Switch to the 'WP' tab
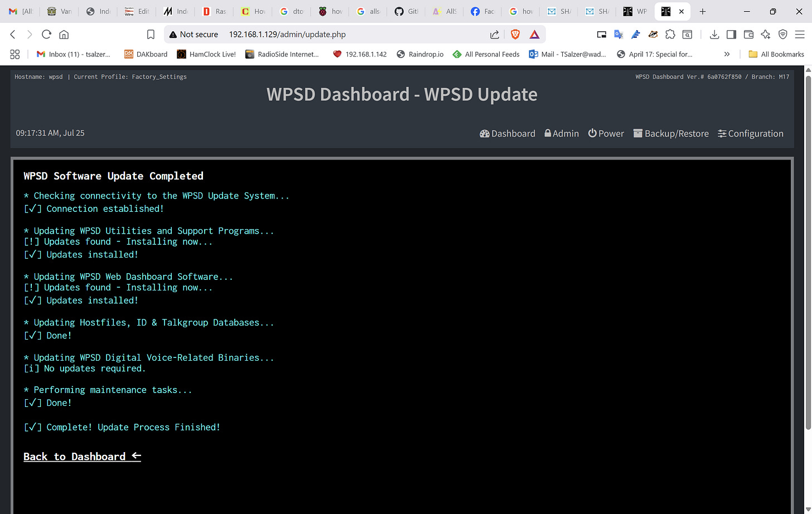The image size is (812, 514). [634, 11]
